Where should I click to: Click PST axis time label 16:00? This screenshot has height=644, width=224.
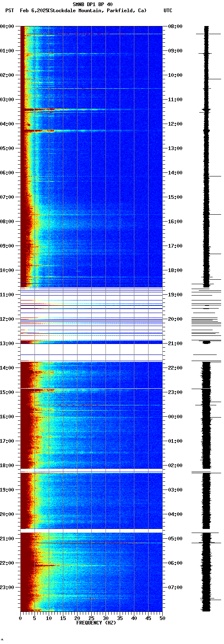point(7,417)
